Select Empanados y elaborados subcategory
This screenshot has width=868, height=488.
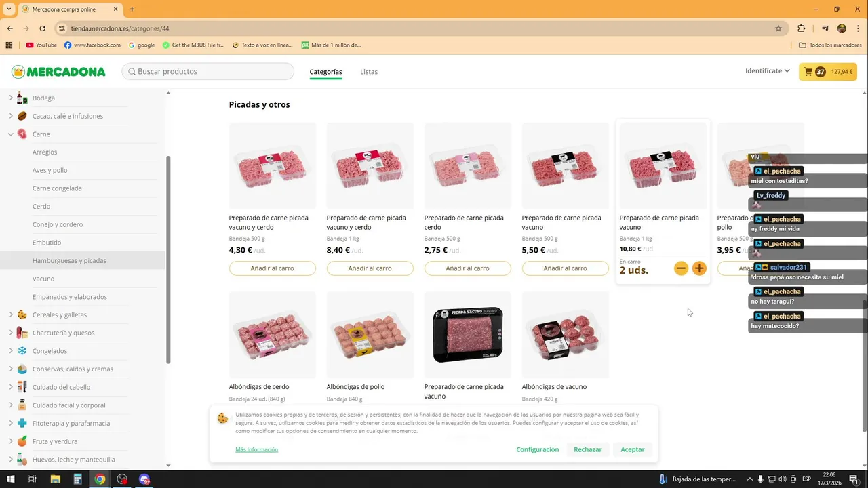(70, 297)
